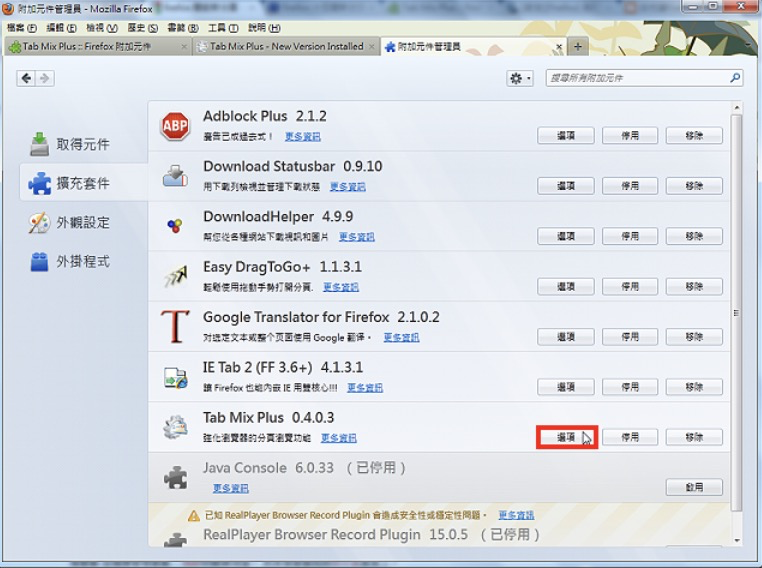The height and width of the screenshot is (568, 762).
Task: Remove Adblock Plus
Action: pyautogui.click(x=694, y=136)
